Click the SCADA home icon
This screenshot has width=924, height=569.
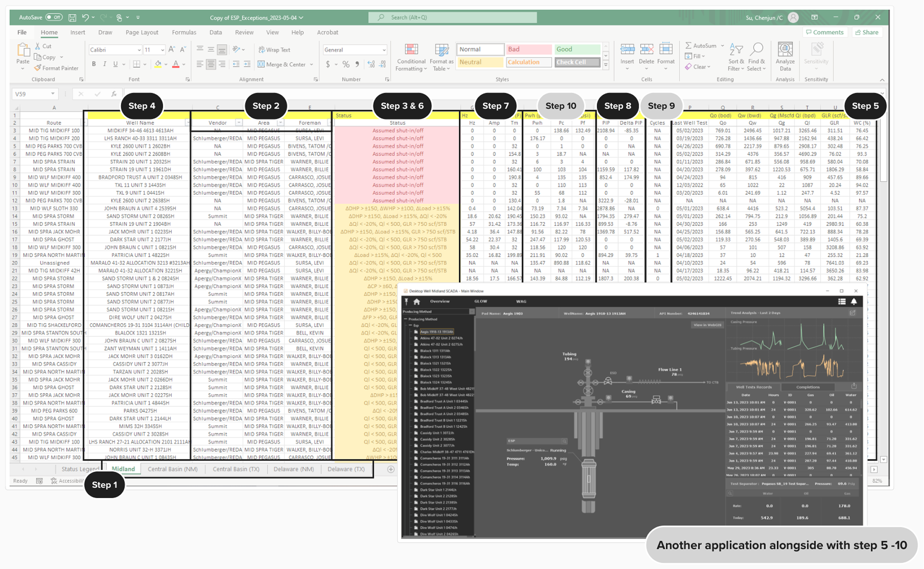(417, 301)
